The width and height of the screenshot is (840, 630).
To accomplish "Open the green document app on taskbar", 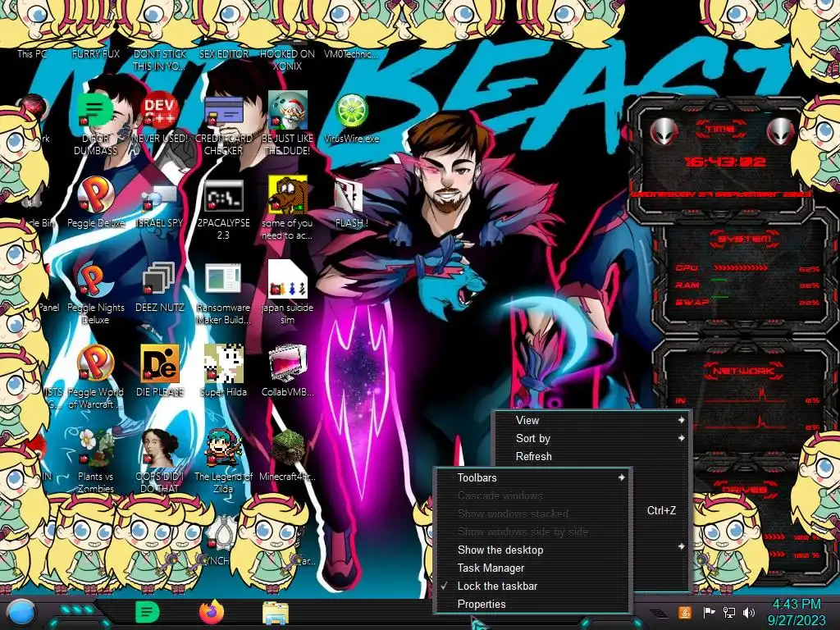I will tap(147, 612).
